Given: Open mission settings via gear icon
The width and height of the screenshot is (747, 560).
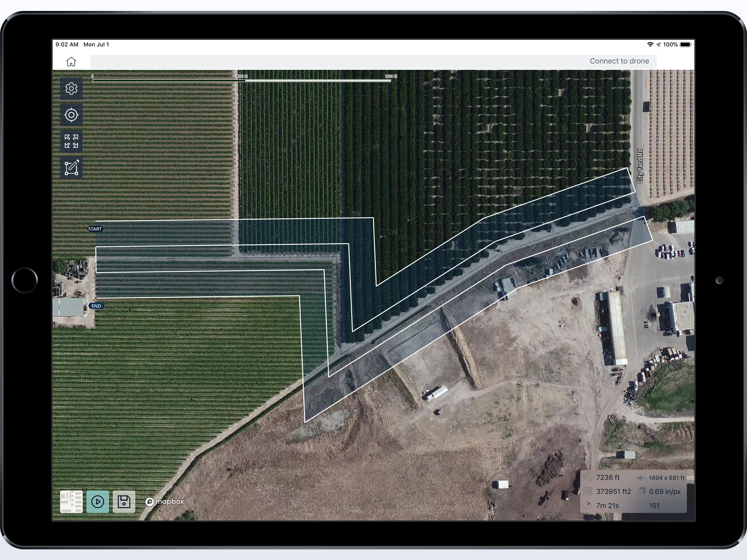Looking at the screenshot, I should [71, 89].
